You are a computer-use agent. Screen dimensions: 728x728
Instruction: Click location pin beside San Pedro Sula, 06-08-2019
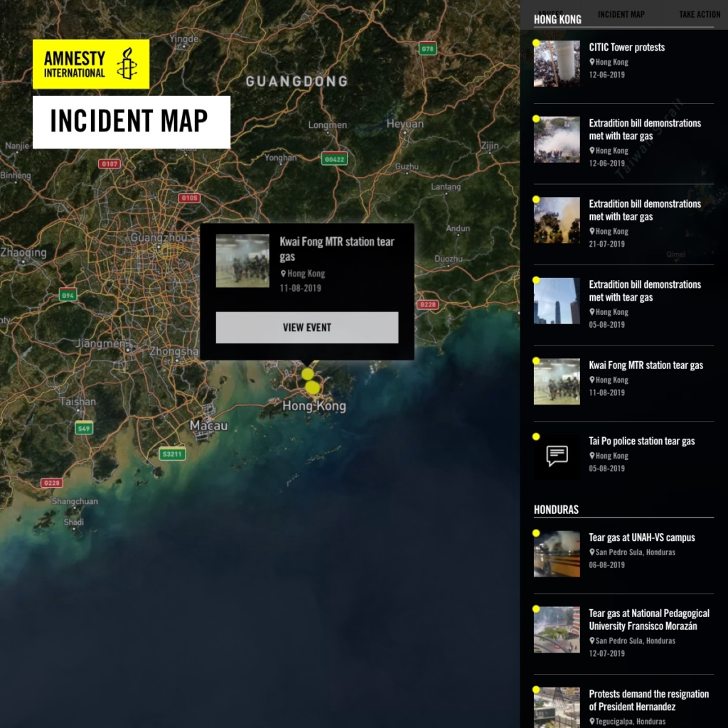pyautogui.click(x=591, y=552)
